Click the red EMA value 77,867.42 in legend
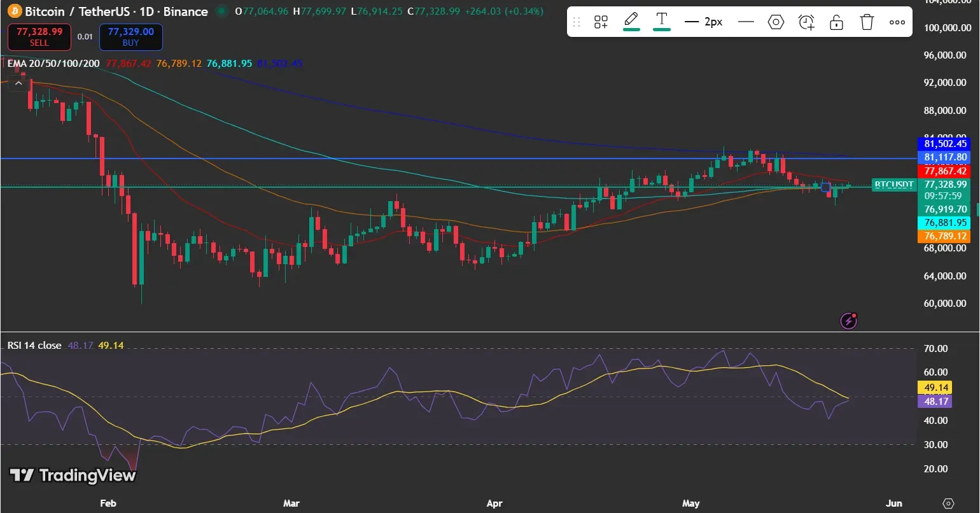980x513 pixels. click(129, 64)
